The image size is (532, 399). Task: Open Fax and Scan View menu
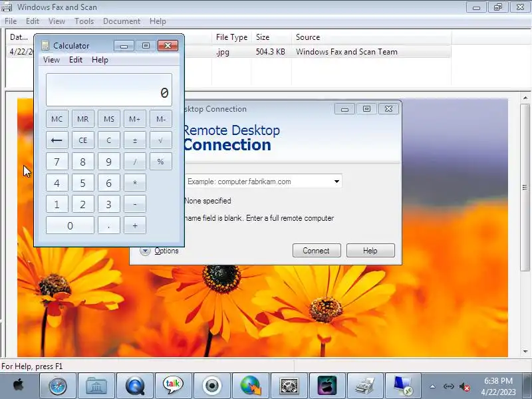(x=57, y=21)
